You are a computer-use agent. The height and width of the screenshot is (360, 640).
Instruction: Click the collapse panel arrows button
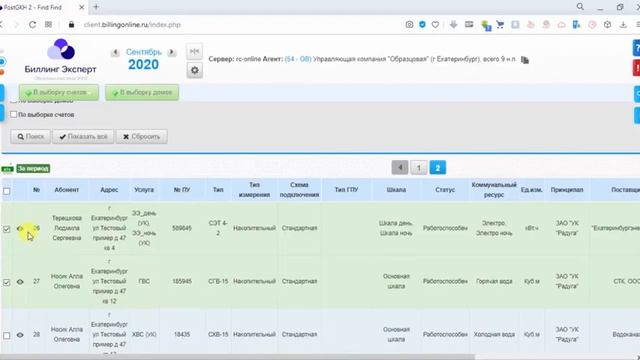click(x=194, y=51)
